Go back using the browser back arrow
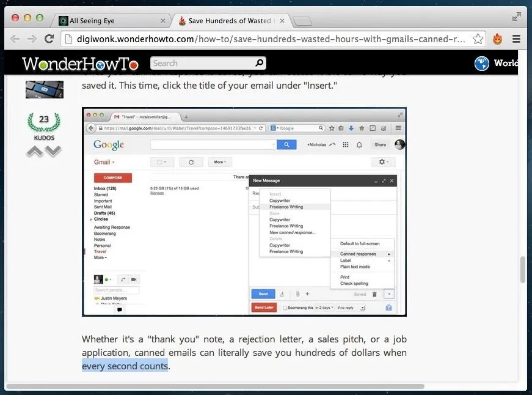The image size is (532, 395). point(15,39)
